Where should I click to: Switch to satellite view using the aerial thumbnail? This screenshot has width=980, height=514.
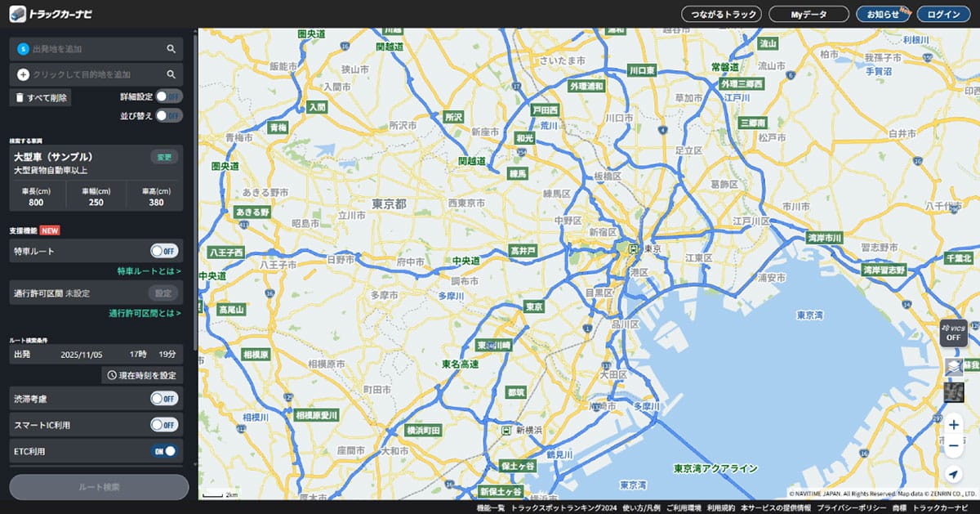(953, 391)
